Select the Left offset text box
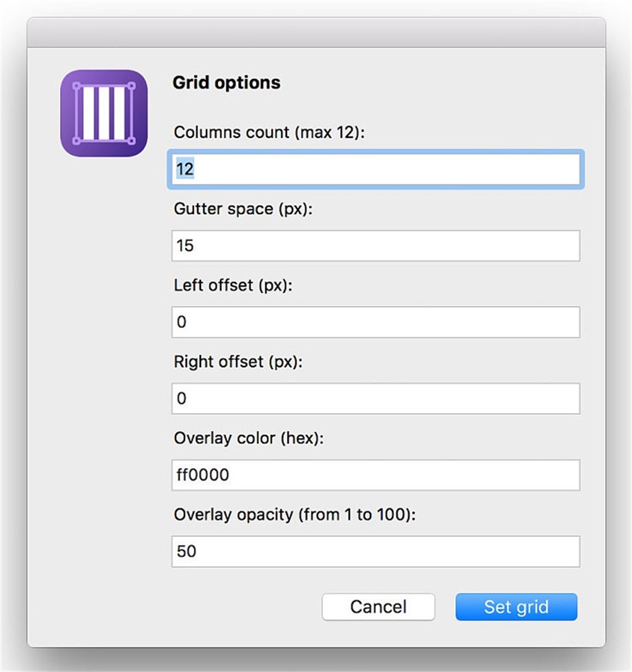The height and width of the screenshot is (672, 632). [375, 322]
